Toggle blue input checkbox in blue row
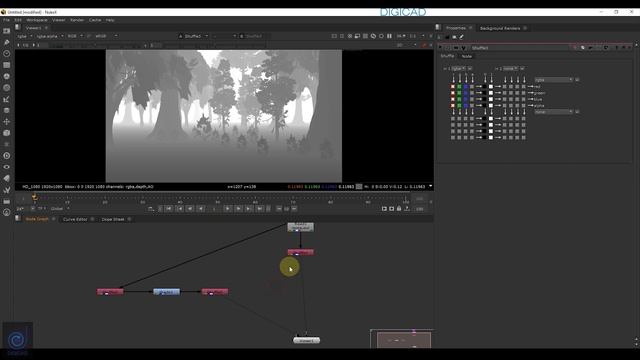640x360 pixels. 466,99
